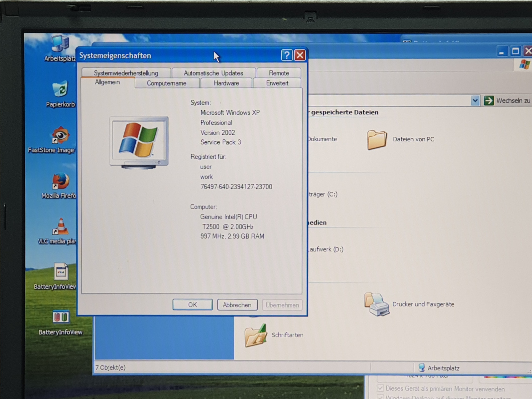Screen dimensions: 532x399
Task: Switch to the Computername tab
Action: [167, 83]
